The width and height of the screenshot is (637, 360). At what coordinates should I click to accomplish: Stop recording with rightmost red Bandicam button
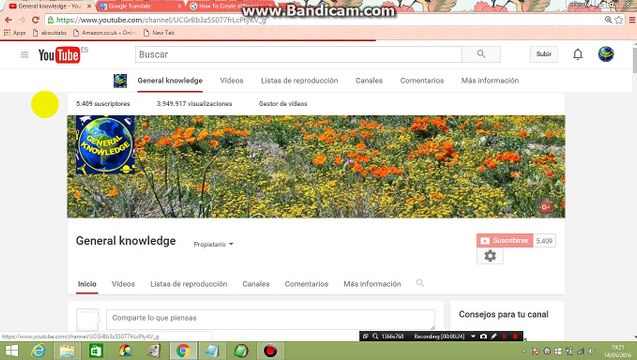[515, 336]
